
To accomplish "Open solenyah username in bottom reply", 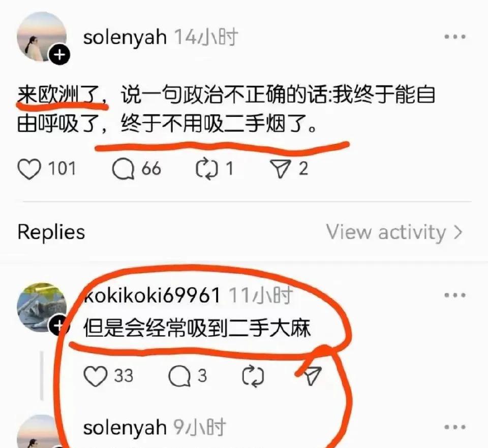I will click(125, 428).
